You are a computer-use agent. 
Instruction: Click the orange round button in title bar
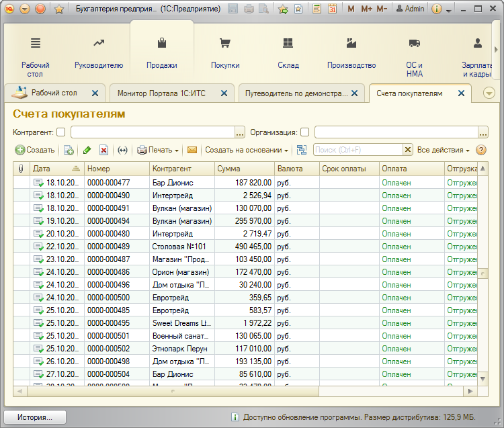[x=40, y=9]
